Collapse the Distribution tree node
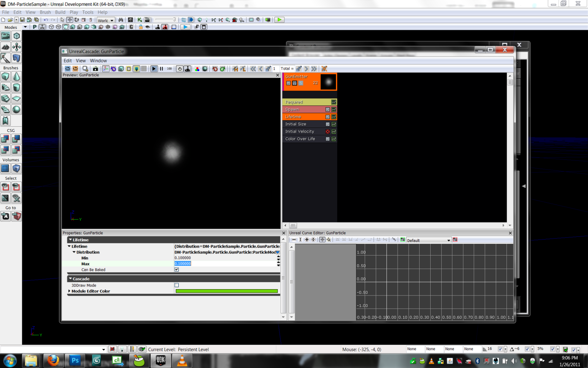The image size is (588, 368). pyautogui.click(x=74, y=252)
